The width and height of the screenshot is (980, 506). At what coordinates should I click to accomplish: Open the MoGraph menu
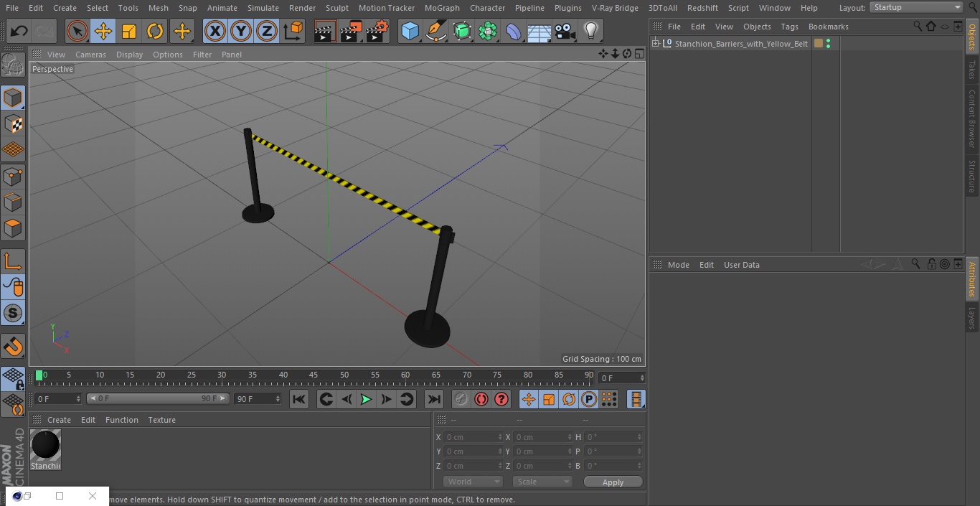tap(442, 8)
